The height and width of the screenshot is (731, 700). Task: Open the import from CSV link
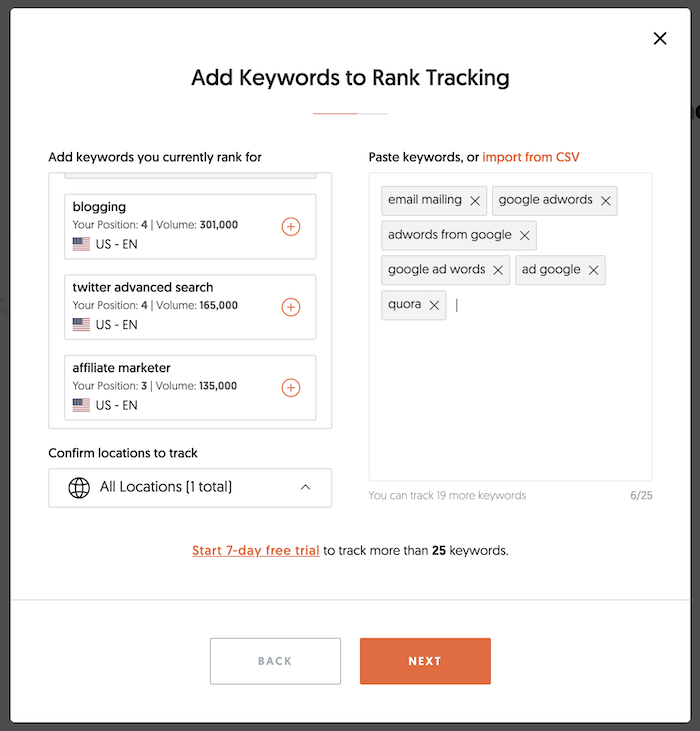click(530, 157)
